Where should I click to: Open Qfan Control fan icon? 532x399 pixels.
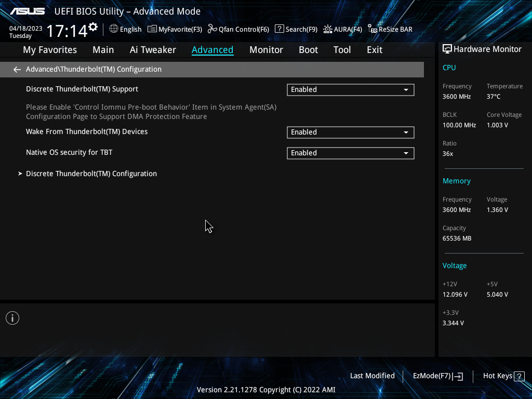coord(212,29)
